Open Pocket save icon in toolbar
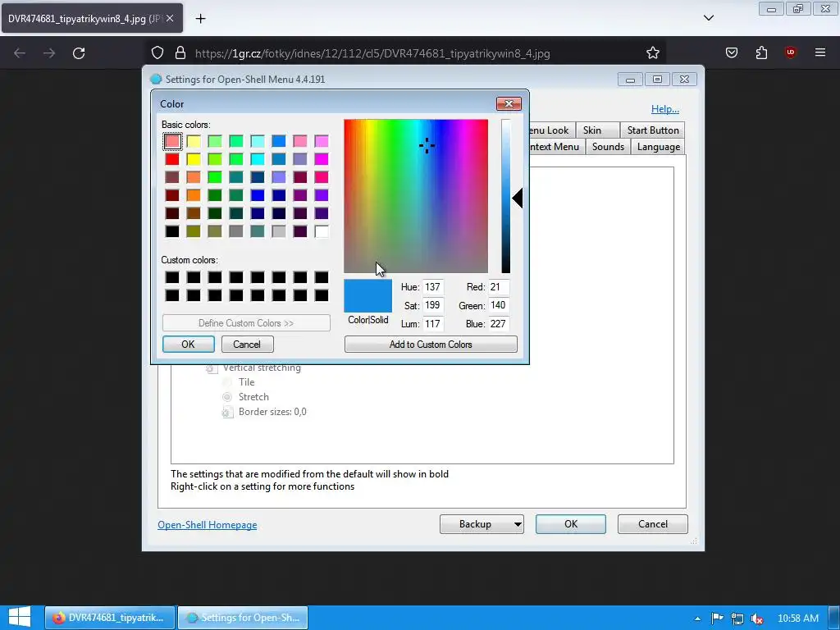840x630 pixels. tap(732, 52)
